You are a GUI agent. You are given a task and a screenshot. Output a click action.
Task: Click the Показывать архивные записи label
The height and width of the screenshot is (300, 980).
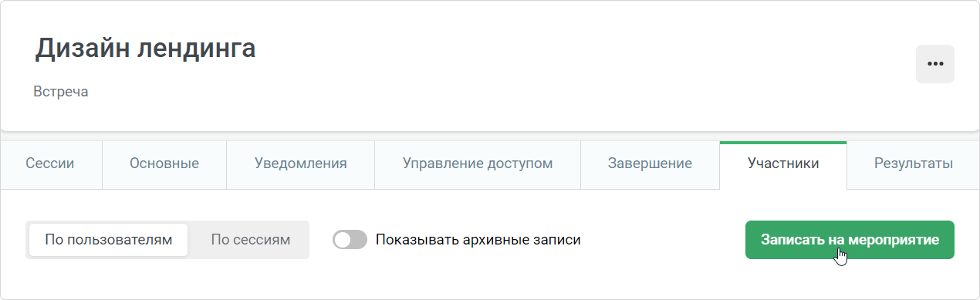[478, 240]
